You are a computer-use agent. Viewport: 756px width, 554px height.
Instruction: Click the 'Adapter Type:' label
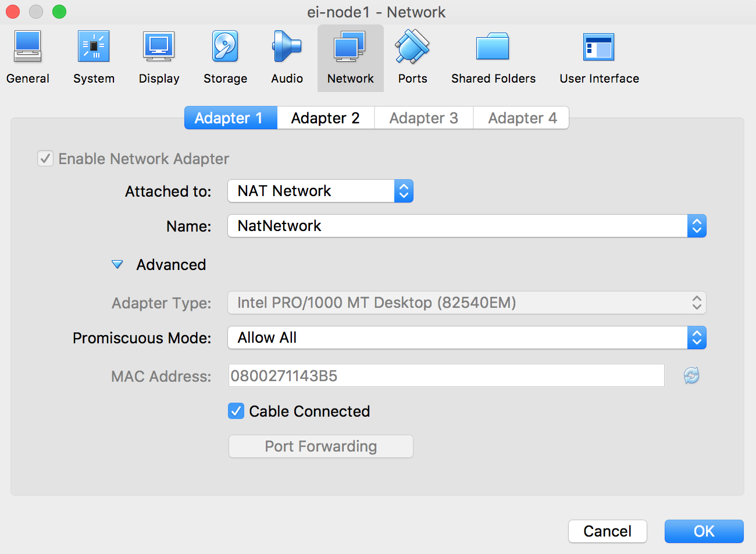pos(162,303)
